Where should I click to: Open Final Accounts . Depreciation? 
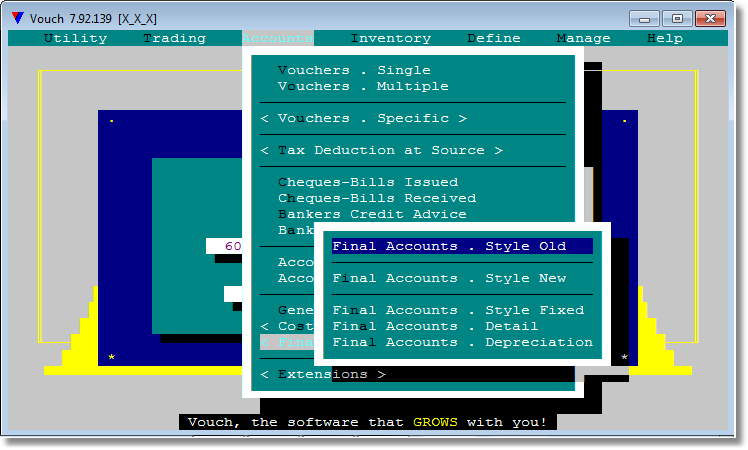[x=463, y=342]
